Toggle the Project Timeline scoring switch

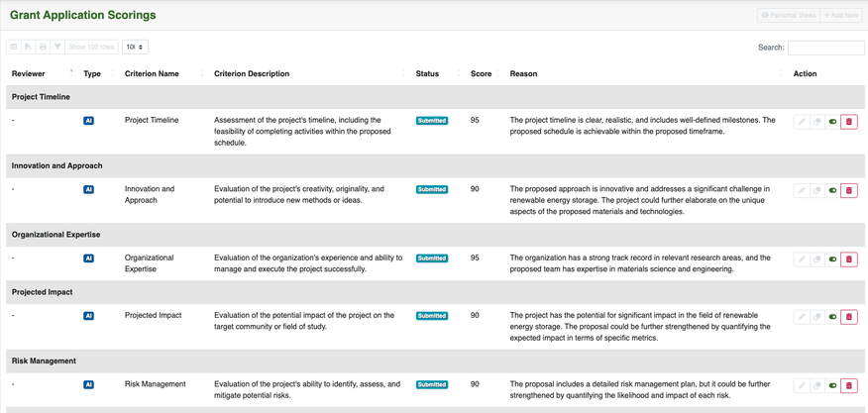pyautogui.click(x=833, y=122)
